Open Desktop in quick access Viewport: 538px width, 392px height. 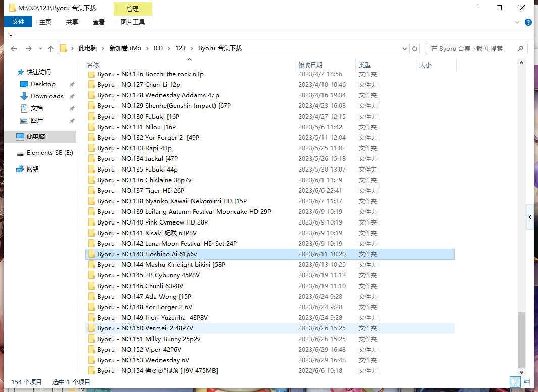click(x=43, y=84)
